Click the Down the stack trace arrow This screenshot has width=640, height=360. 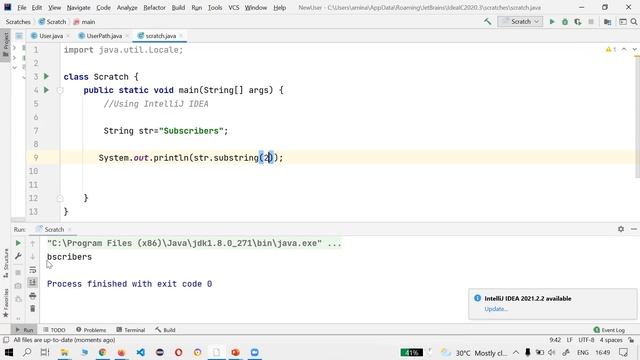click(x=33, y=256)
